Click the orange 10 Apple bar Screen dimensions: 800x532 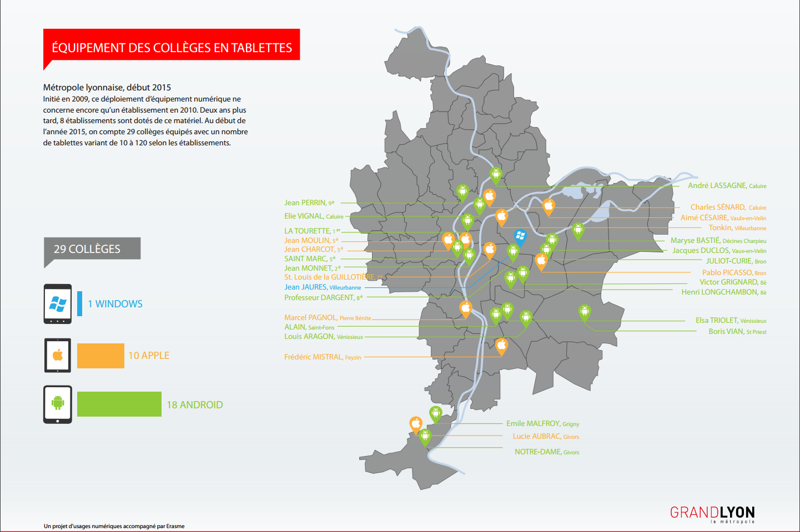tap(100, 356)
